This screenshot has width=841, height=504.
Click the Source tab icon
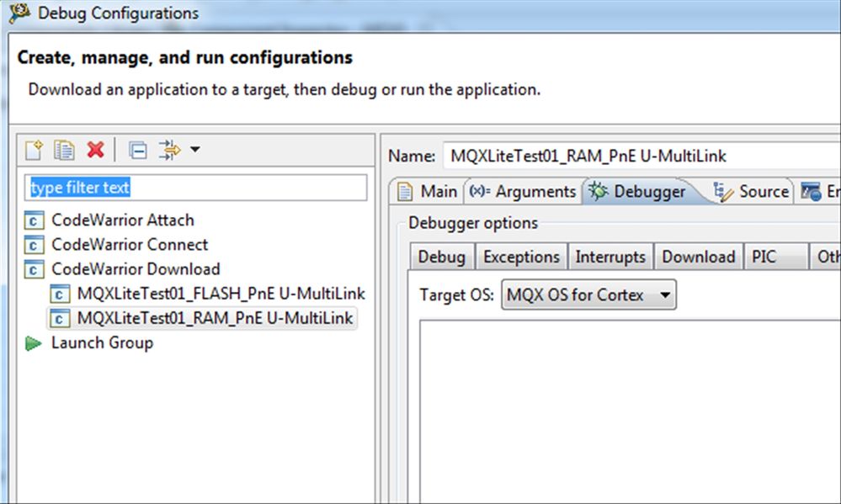pos(723,191)
